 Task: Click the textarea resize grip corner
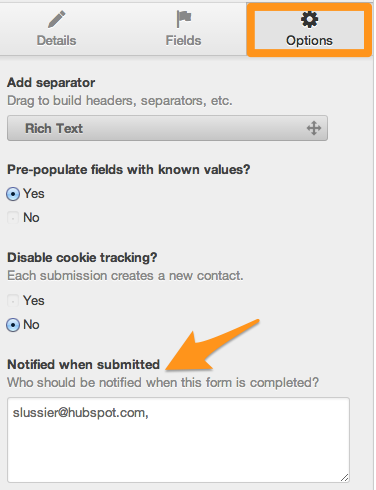pyautogui.click(x=345, y=478)
